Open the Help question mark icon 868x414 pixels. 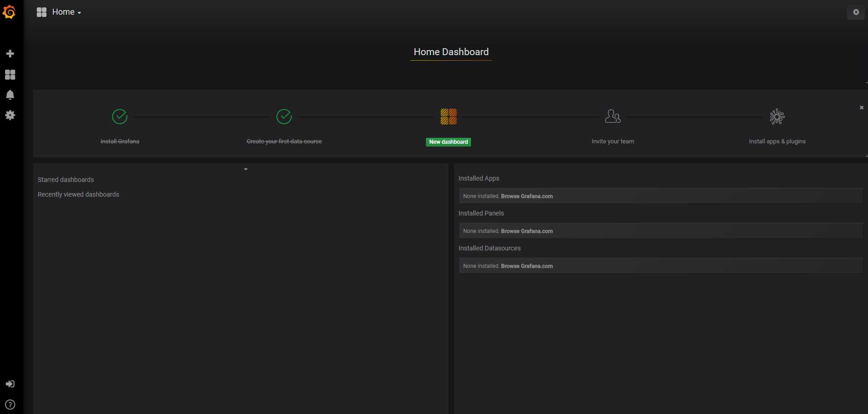coord(10,405)
